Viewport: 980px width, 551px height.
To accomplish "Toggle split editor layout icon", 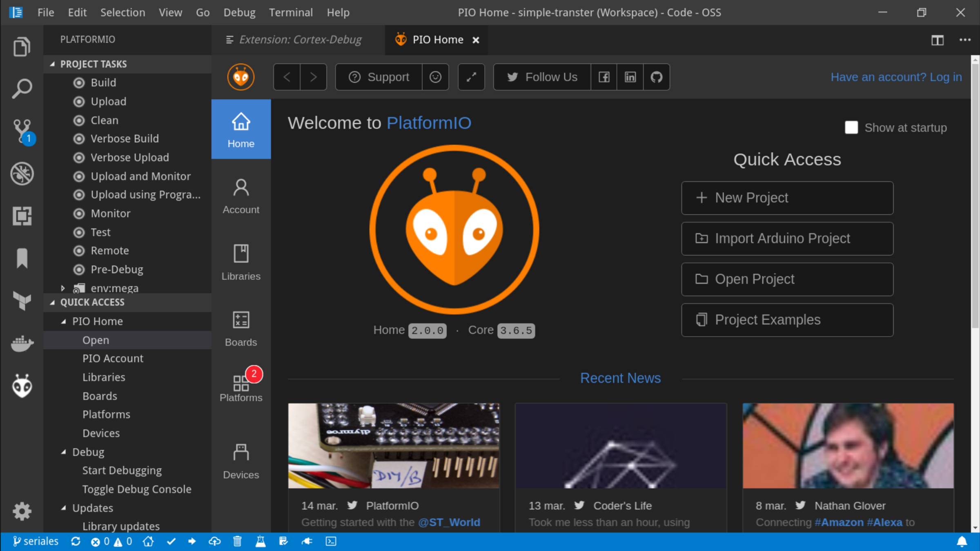I will 937,40.
